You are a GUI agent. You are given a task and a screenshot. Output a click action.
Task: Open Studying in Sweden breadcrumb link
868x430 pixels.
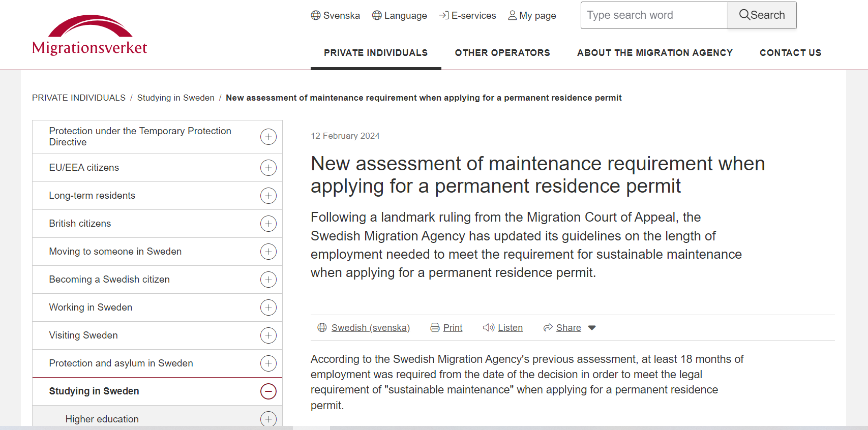175,98
